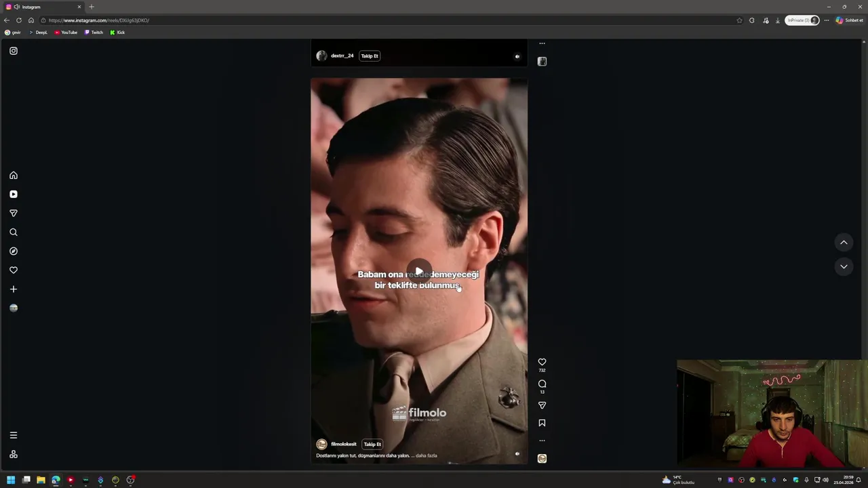
Task: Open browser Settings and more ellipsis
Action: click(827, 20)
